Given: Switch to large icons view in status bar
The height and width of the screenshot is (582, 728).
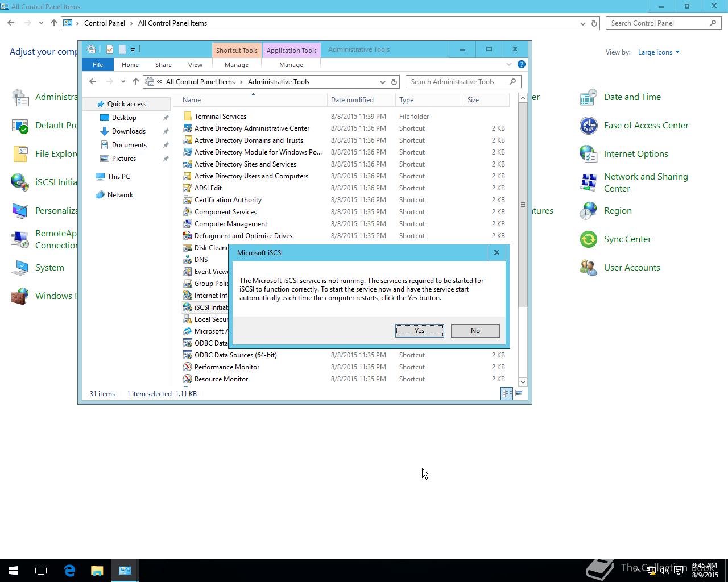Looking at the screenshot, I should point(519,393).
